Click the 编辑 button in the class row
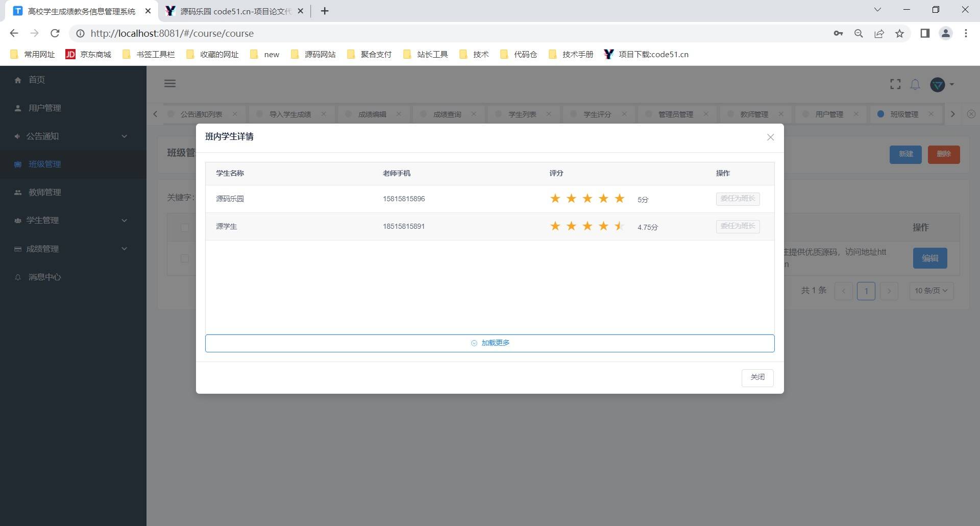Screen dimensions: 980x526 pos(930,258)
